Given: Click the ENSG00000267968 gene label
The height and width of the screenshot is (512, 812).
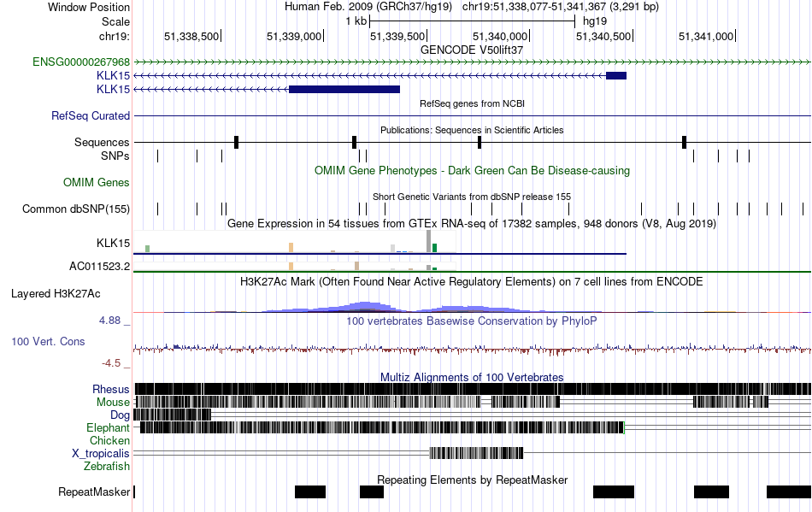Looking at the screenshot, I should pyautogui.click(x=81, y=62).
